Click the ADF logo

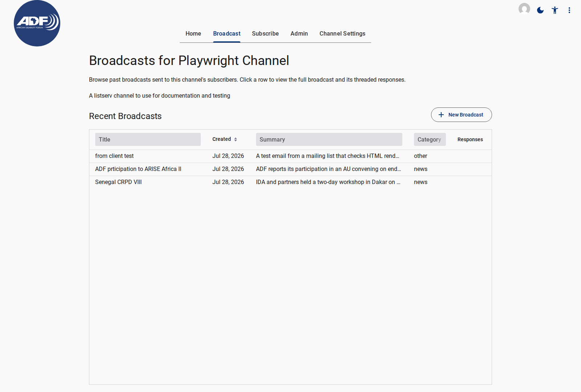point(37,23)
